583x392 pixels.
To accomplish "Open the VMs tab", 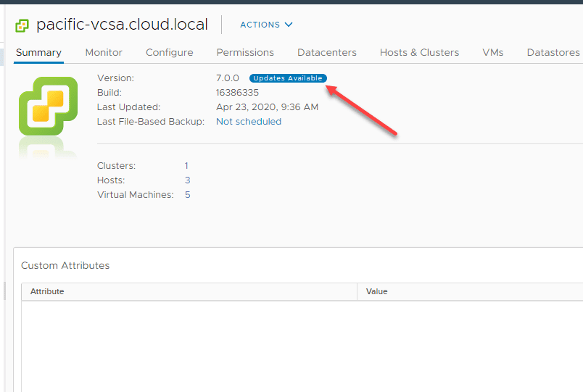I will (493, 52).
